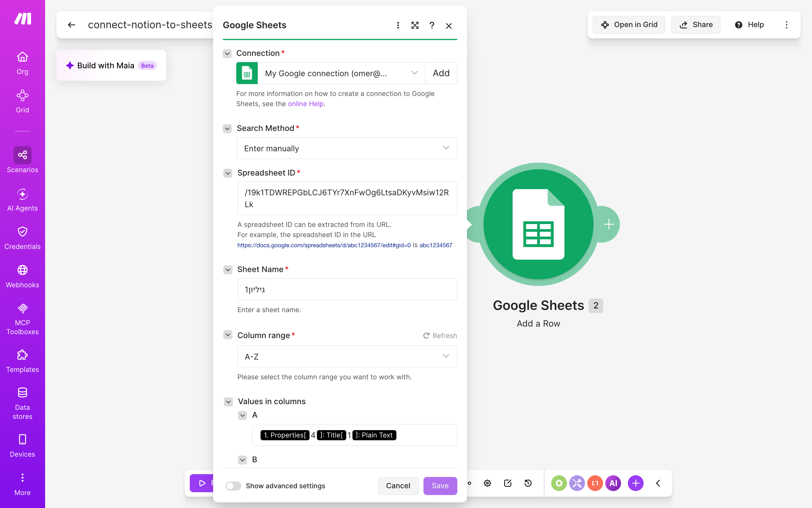Click the Run play button at bottom
Viewport: 812px width, 508px height.
[202, 483]
